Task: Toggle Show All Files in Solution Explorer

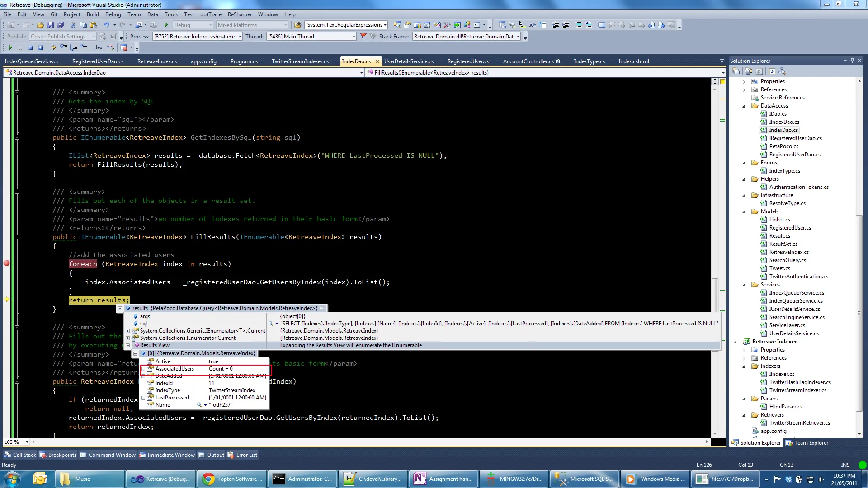Action: click(x=749, y=71)
